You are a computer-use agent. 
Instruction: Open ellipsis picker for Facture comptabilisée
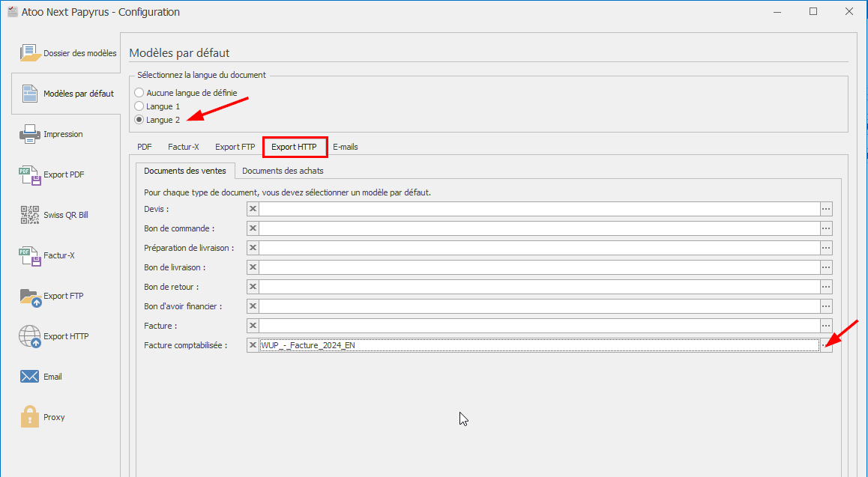point(826,345)
